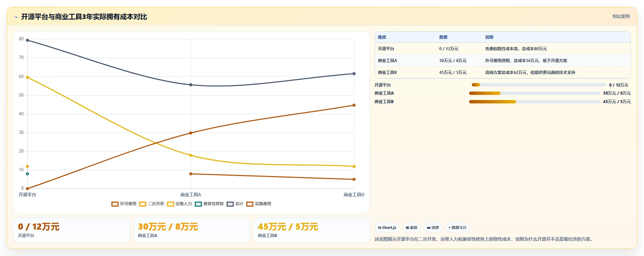Toggle 实施费用 series in chart legend
Viewport: 644px width, 256px height.
point(259,204)
